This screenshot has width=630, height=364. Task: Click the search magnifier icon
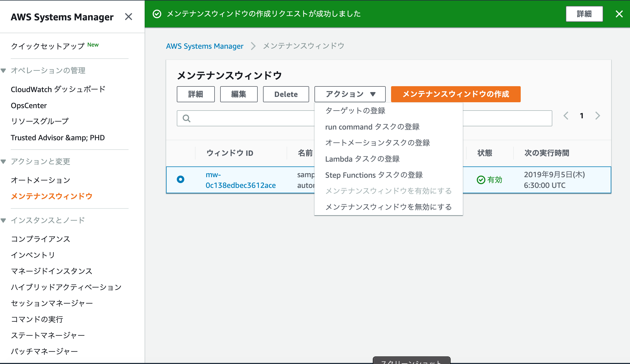coord(186,118)
